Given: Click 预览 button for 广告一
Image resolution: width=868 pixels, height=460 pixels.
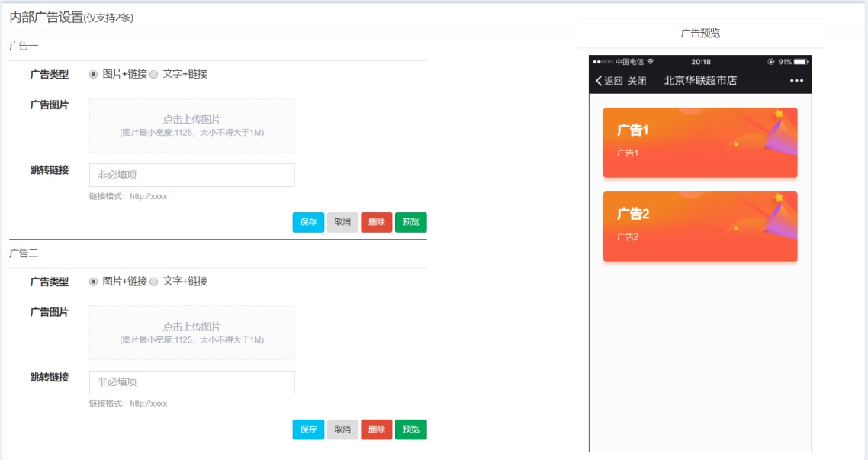Looking at the screenshot, I should (x=411, y=222).
